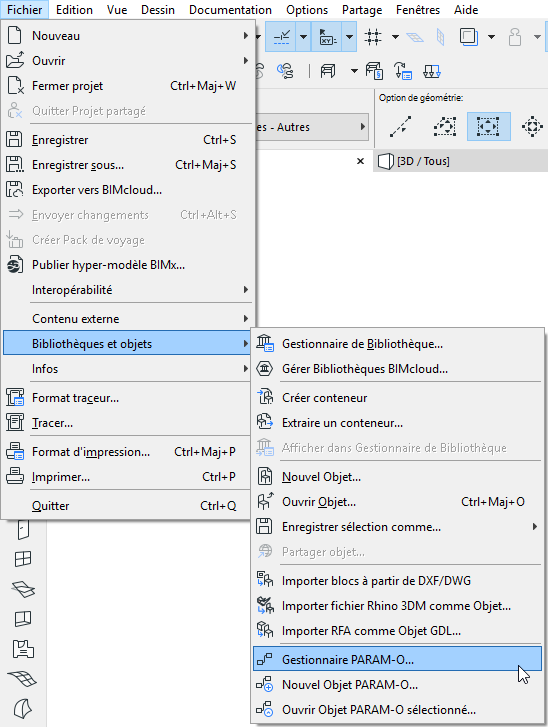
Task: Choose Tracer... menu item
Action: pos(128,423)
